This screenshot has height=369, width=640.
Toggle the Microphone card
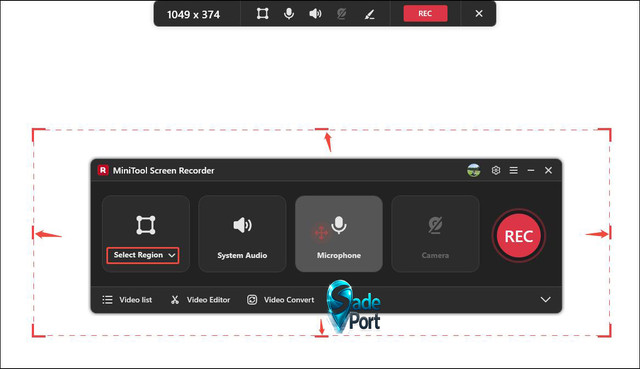click(339, 233)
